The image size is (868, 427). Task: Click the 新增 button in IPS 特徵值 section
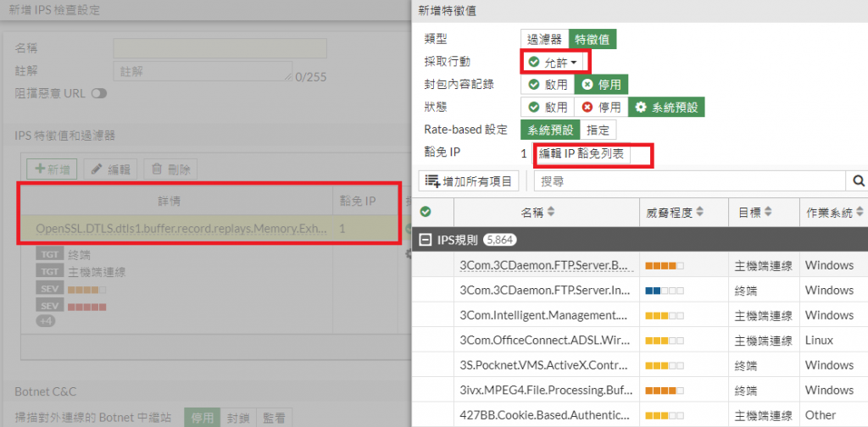click(53, 169)
